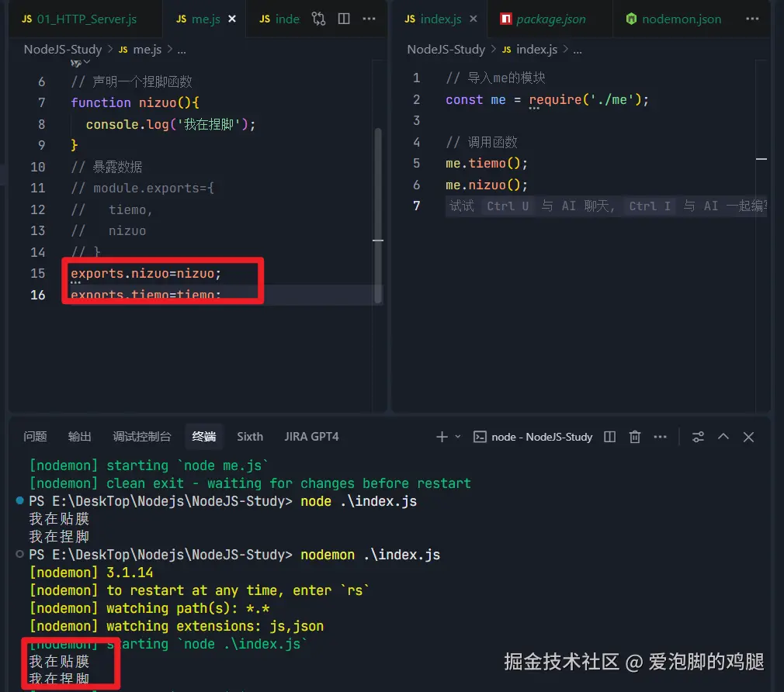Split the left editor with split icon
The width and height of the screenshot is (784, 692).
[344, 19]
